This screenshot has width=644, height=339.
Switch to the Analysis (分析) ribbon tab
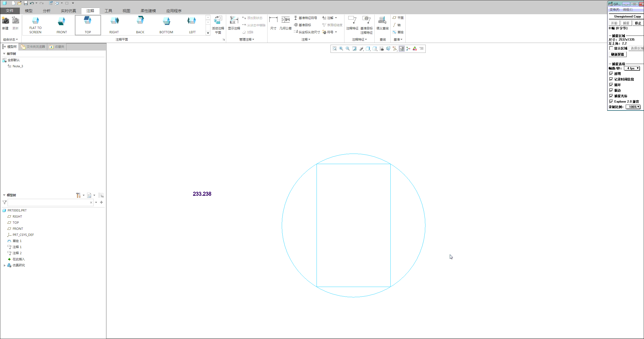(47, 11)
